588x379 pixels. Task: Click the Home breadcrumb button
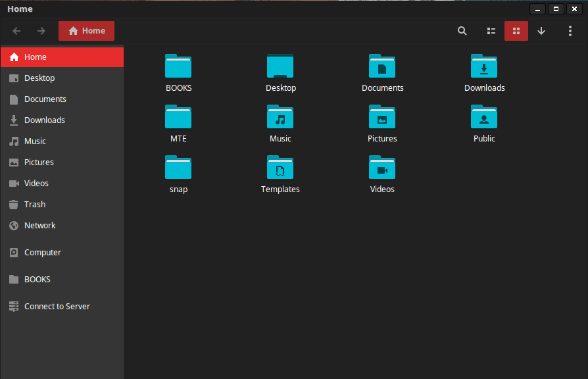tap(86, 30)
